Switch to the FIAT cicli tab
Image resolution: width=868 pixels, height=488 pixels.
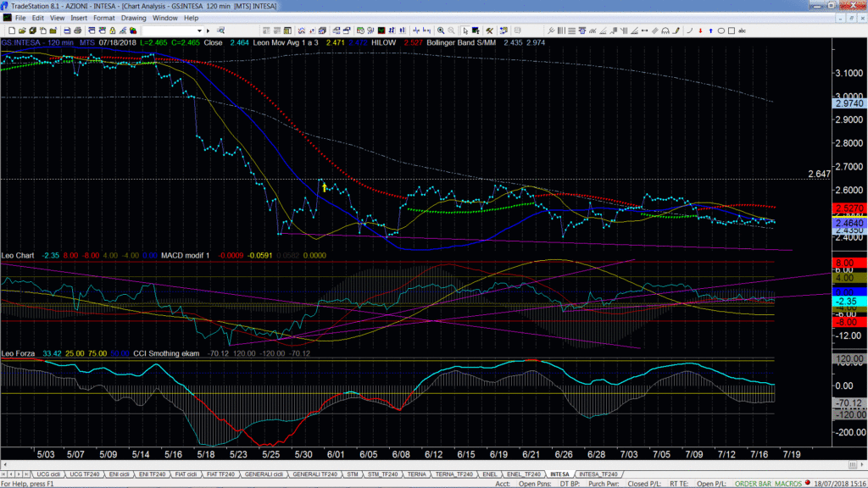tap(186, 474)
